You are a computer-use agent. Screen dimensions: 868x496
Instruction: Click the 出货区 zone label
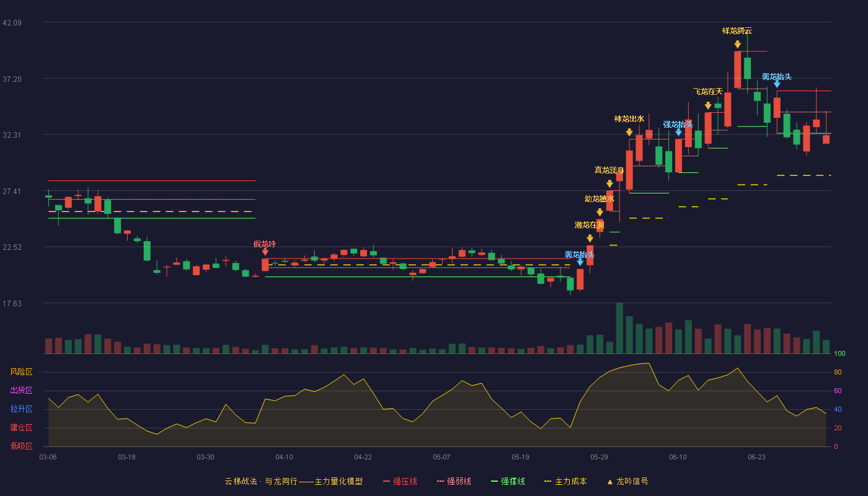[x=21, y=391]
